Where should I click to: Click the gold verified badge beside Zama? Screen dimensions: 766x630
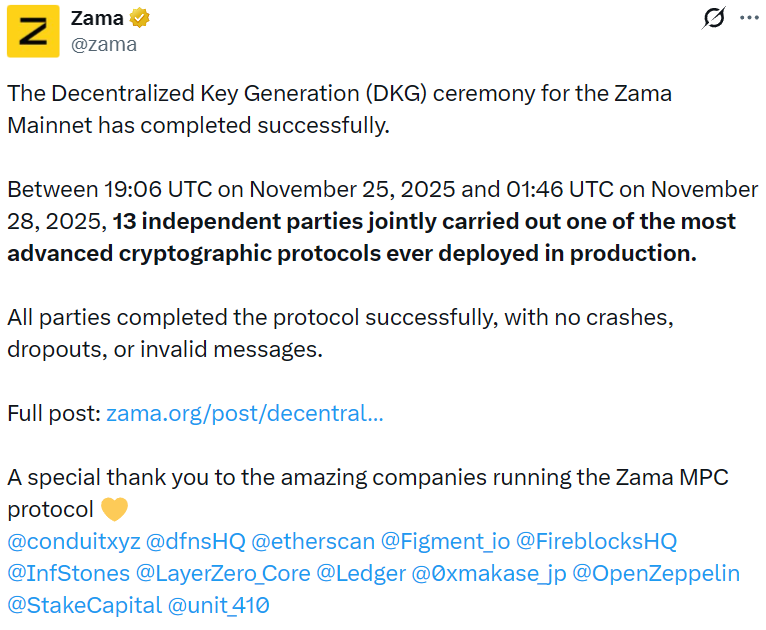141,18
